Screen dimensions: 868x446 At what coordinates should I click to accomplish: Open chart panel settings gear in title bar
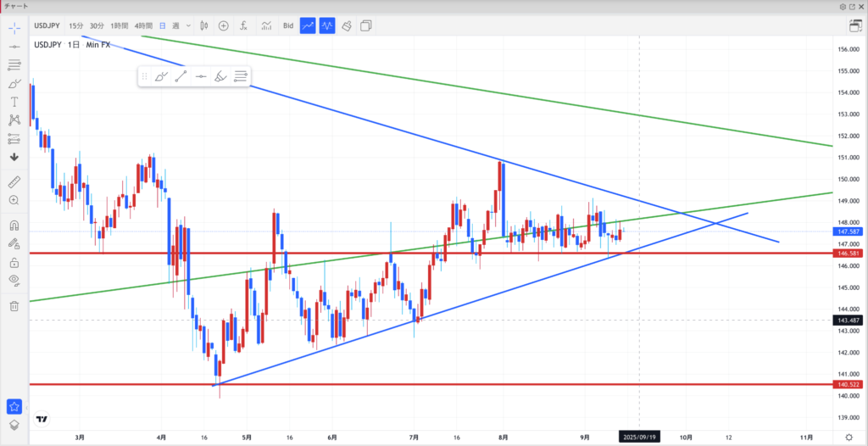pos(843,7)
